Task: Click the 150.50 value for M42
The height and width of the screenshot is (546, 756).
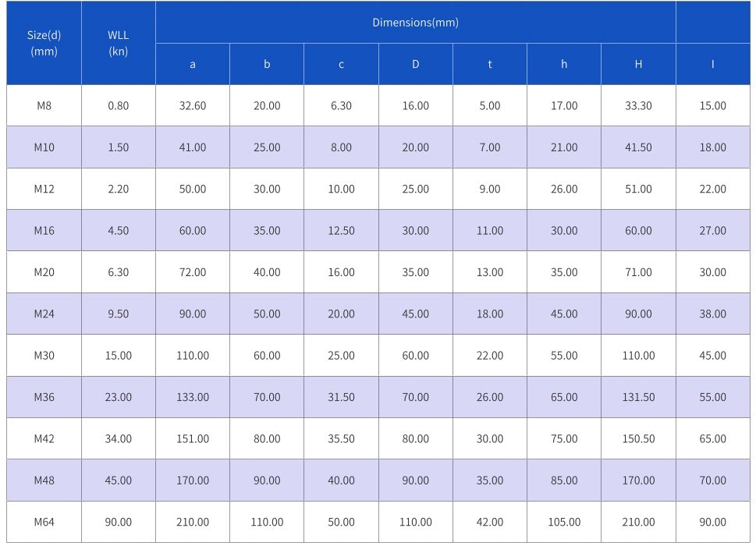Action: pyautogui.click(x=638, y=439)
